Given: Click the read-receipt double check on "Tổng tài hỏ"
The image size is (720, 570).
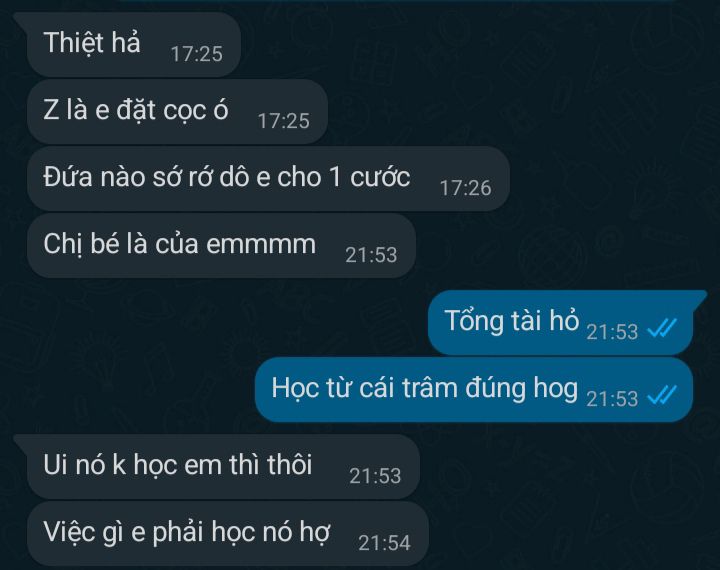Looking at the screenshot, I should tap(662, 329).
